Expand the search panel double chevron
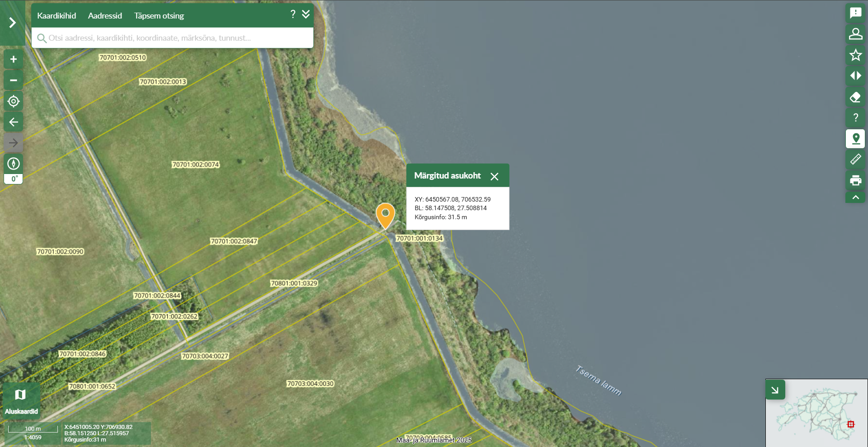The height and width of the screenshot is (447, 868). [306, 14]
